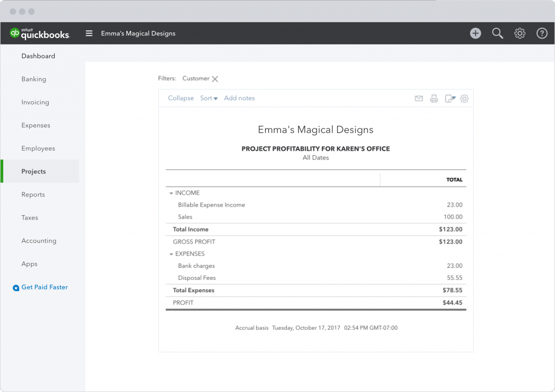Click the Bank charges row label

pyautogui.click(x=196, y=266)
